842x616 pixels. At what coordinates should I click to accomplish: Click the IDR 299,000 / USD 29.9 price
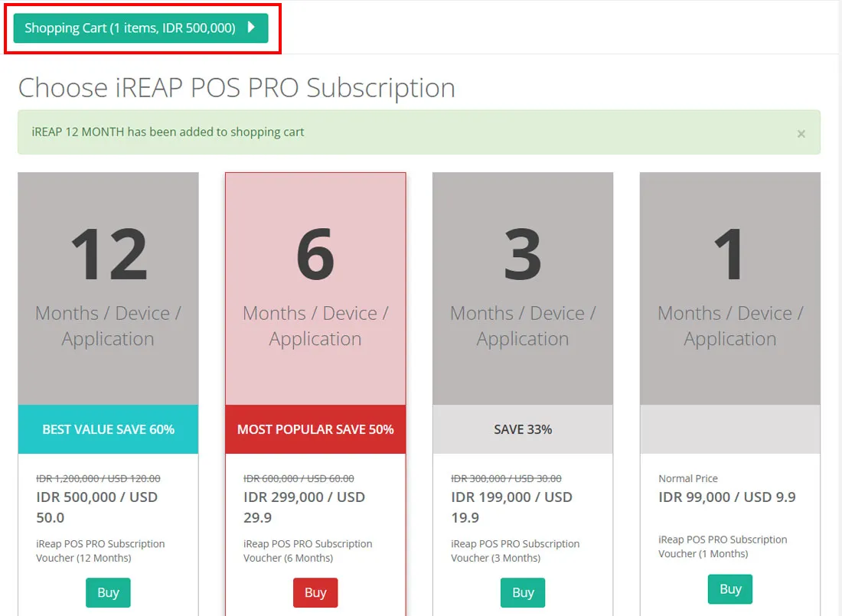click(x=304, y=507)
